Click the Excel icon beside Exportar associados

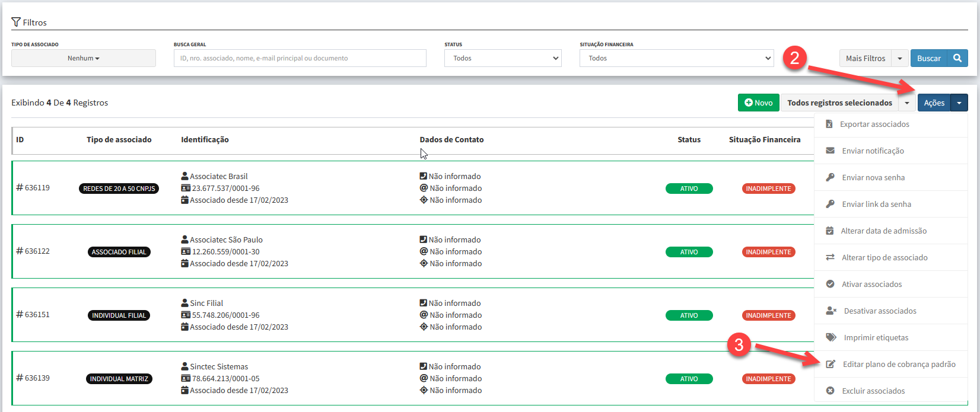point(829,124)
